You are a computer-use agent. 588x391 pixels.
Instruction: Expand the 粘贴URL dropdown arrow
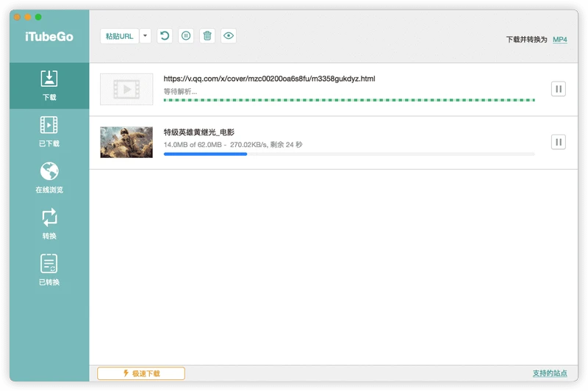145,36
